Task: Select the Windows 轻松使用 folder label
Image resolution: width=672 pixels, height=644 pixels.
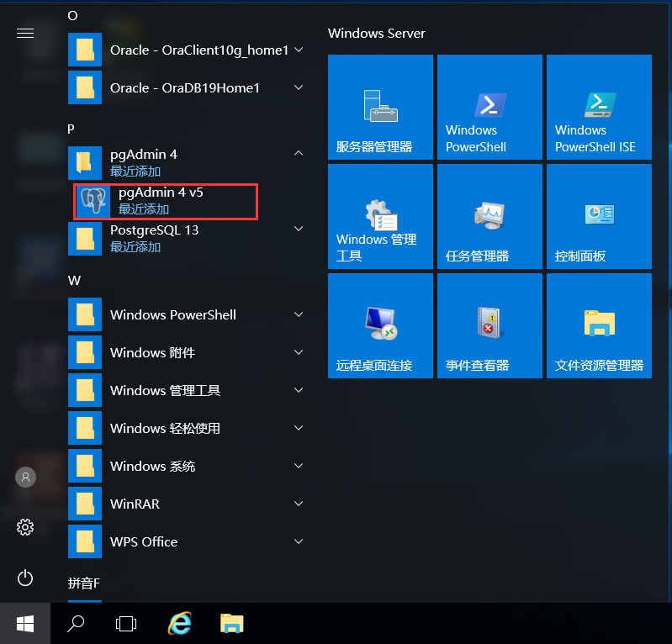Action: point(165,428)
